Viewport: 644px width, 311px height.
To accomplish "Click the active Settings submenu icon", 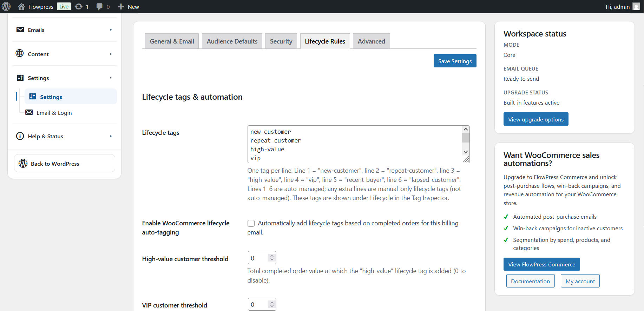I will coord(33,97).
